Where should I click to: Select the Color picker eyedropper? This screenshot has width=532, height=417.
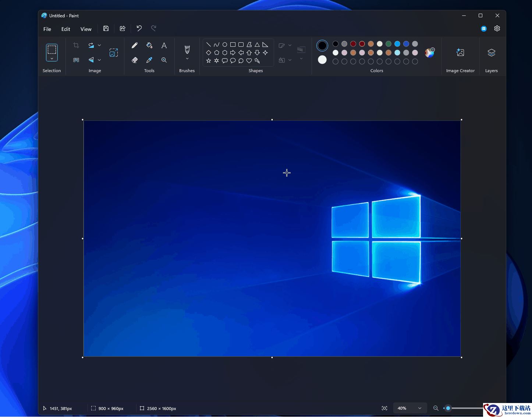[x=149, y=60]
